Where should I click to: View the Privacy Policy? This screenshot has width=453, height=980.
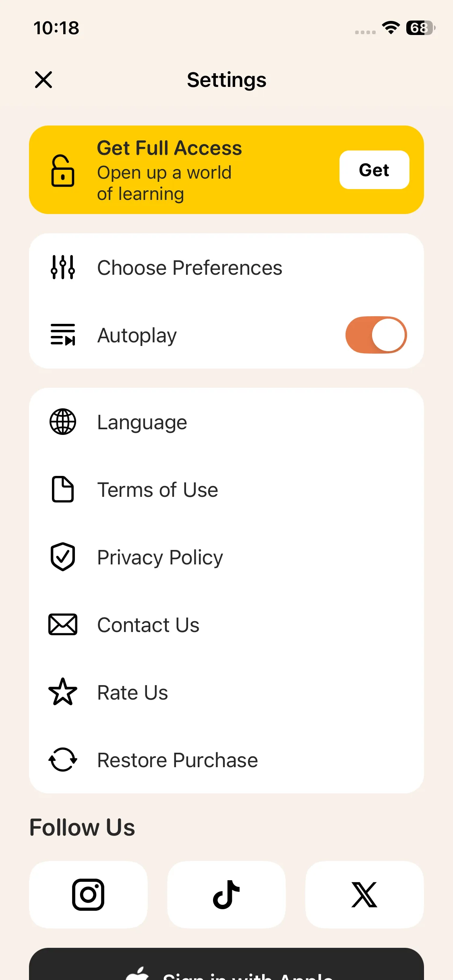coord(160,558)
